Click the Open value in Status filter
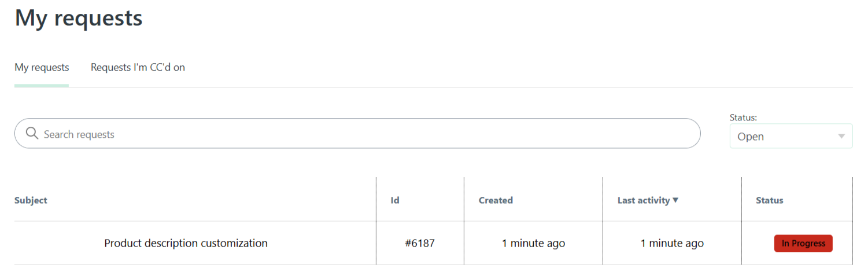This screenshot has height=279, width=868. 751,137
